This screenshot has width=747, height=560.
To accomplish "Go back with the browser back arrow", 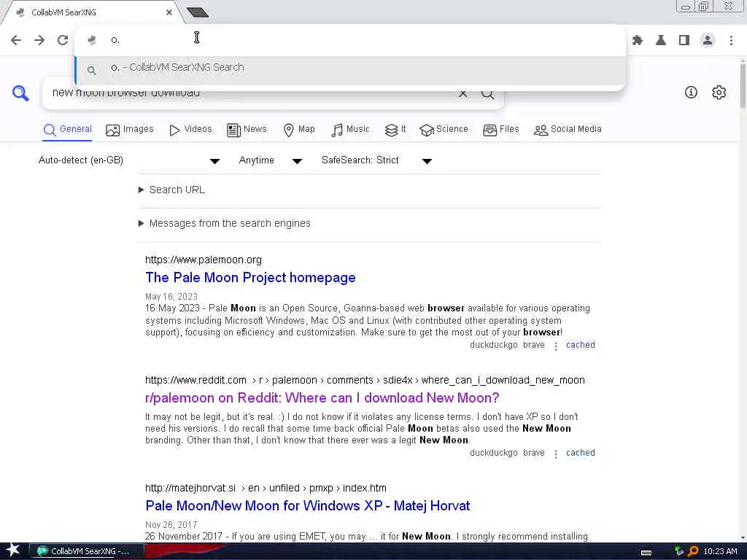I will click(16, 40).
